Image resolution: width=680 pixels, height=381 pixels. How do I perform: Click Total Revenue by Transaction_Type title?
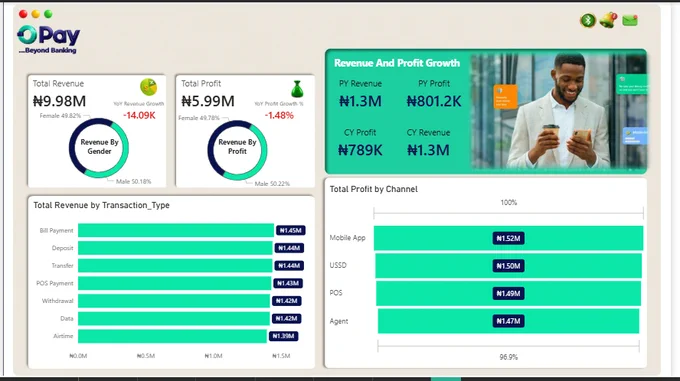[x=101, y=205]
